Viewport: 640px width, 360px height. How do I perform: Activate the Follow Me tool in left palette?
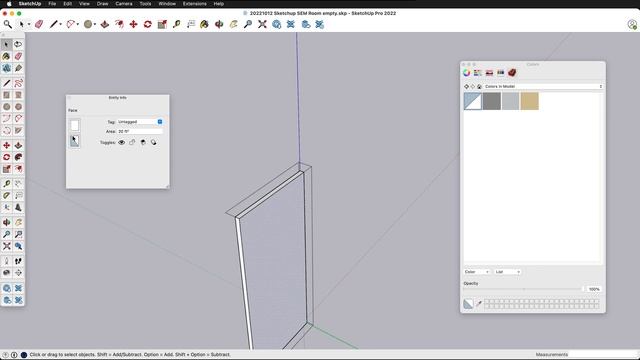pos(18,157)
